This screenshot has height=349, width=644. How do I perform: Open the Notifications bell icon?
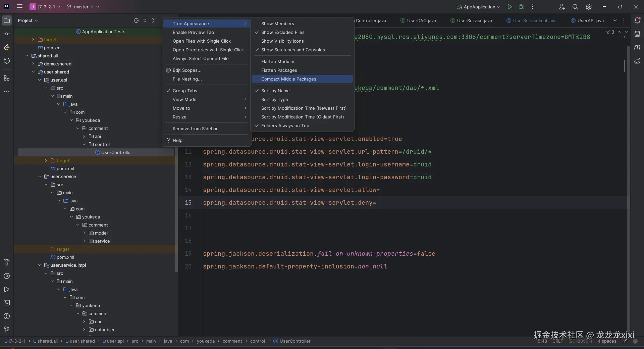tap(637, 20)
